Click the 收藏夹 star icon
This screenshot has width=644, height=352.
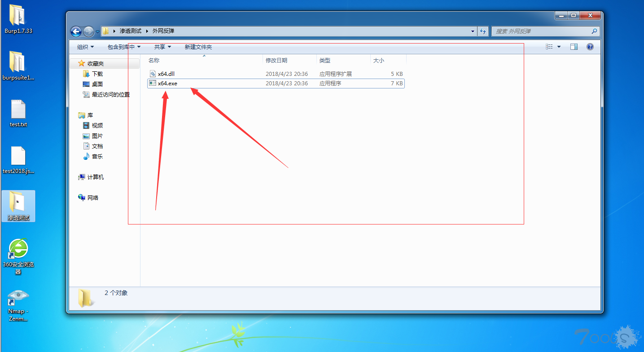(81, 63)
